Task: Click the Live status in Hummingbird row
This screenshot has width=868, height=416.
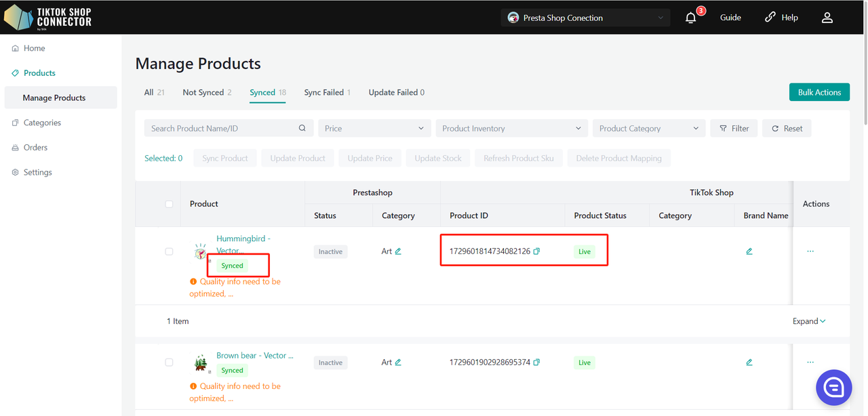Action: click(x=585, y=251)
